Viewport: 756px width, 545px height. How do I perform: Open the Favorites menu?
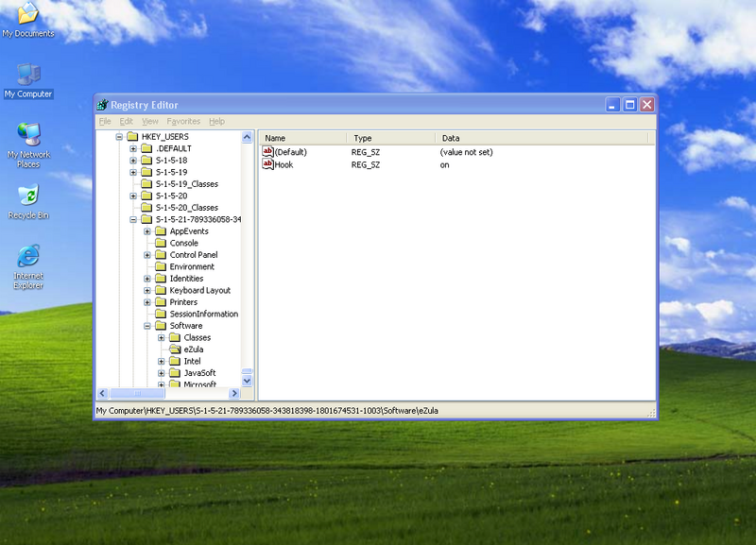pos(183,121)
